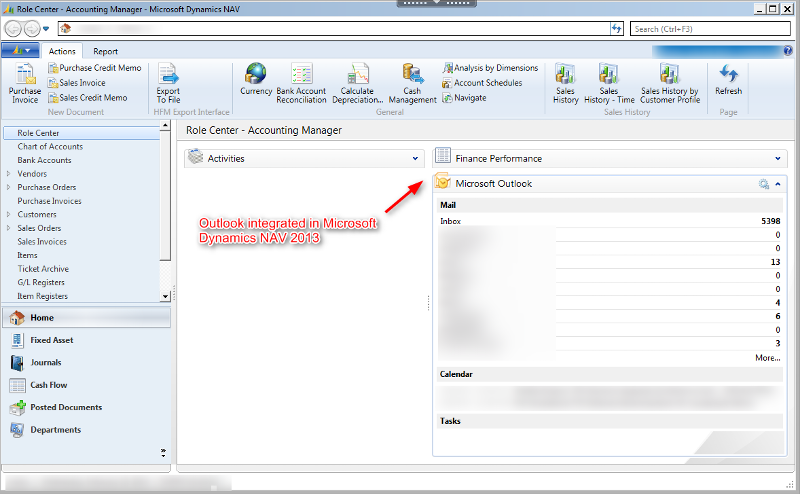Viewport: 800px width, 494px height.
Task: Click the Inbox count 5398
Action: pyautogui.click(x=770, y=221)
